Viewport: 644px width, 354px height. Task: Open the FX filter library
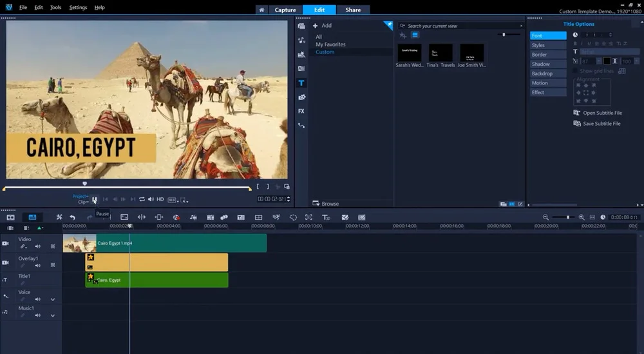point(301,111)
